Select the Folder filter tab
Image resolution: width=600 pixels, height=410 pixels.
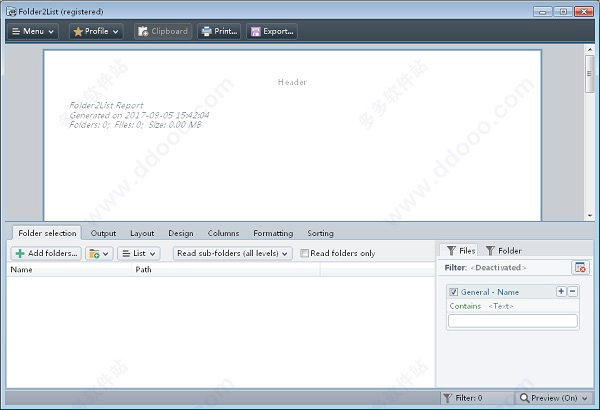[x=503, y=251]
